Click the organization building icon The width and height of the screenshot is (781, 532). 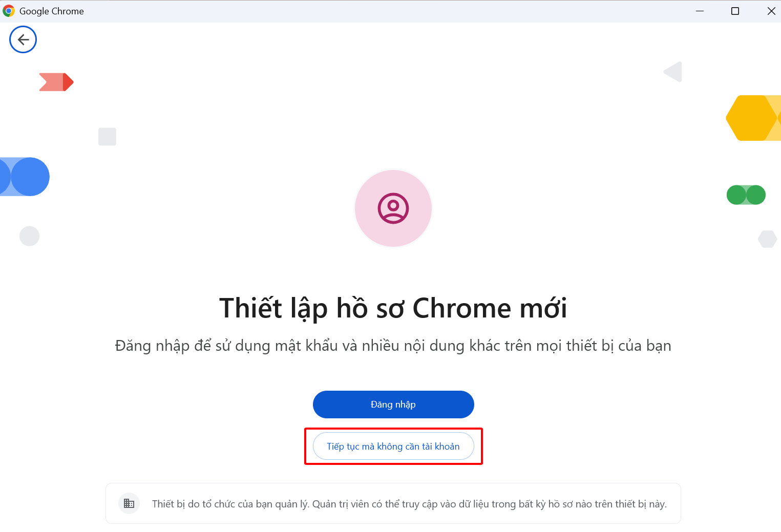[x=129, y=503]
